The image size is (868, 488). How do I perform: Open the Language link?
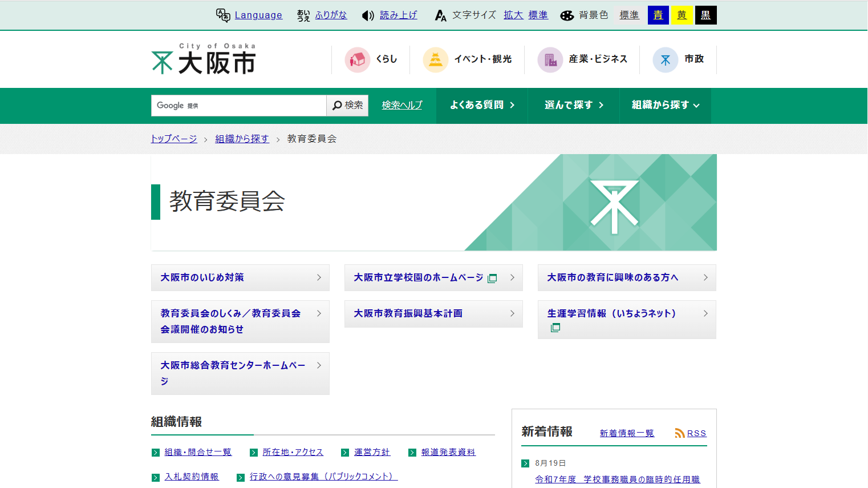click(258, 15)
